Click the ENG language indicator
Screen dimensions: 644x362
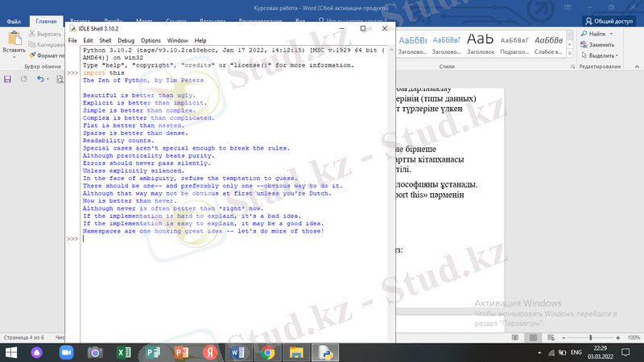tap(576, 352)
